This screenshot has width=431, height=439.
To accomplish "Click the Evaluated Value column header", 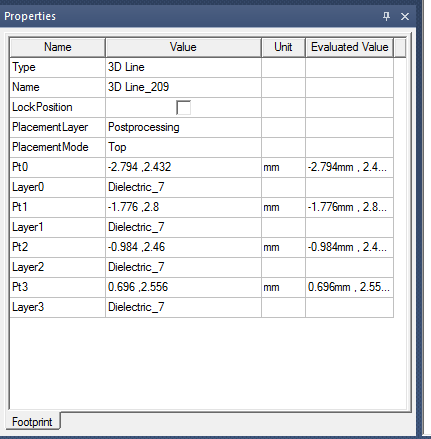I will coord(349,47).
